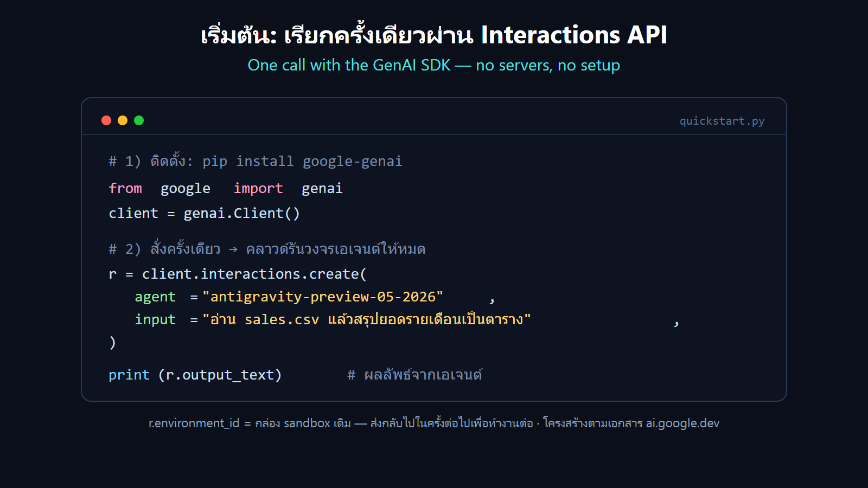Click the subtitle 'One call with the GenAI SDK'
Screen dimensions: 868x488
pyautogui.click(x=434, y=65)
